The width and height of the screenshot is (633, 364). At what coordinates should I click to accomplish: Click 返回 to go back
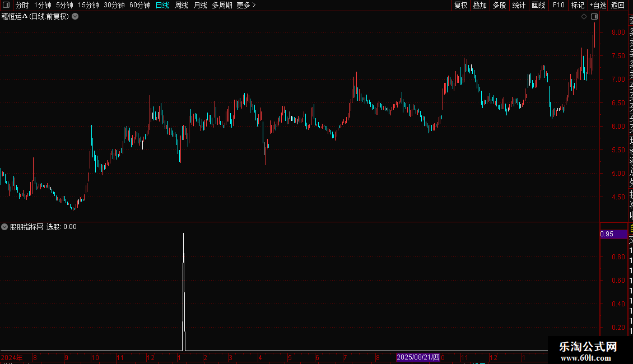pos(618,5)
